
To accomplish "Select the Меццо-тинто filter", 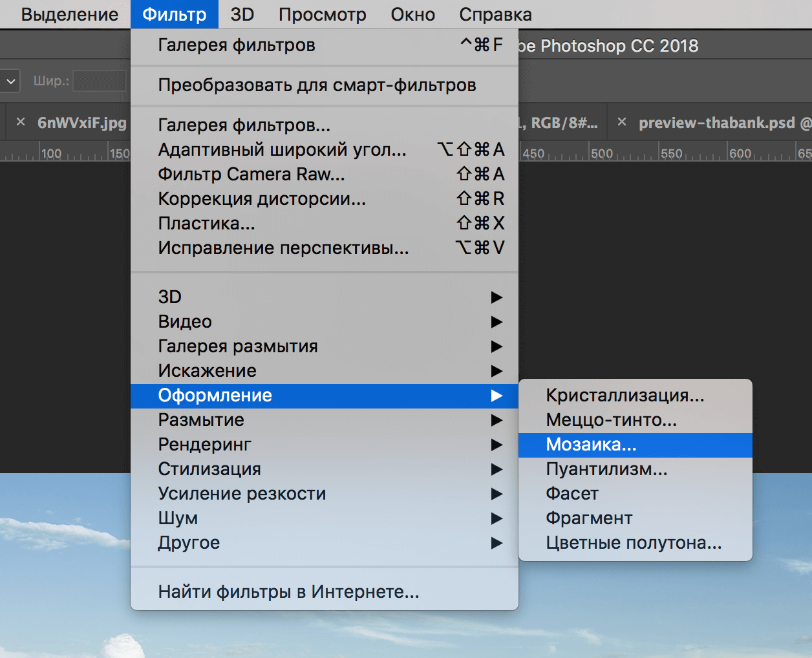I will pos(611,420).
